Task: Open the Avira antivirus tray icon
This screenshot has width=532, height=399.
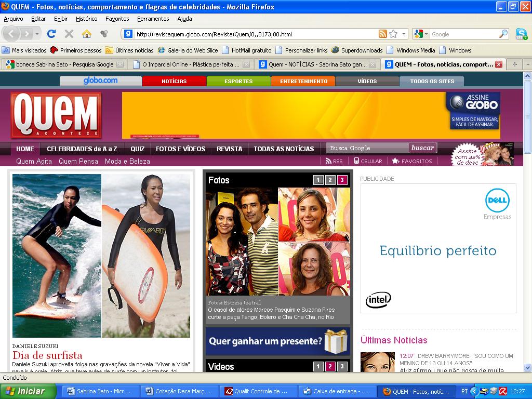Action: coord(503,390)
